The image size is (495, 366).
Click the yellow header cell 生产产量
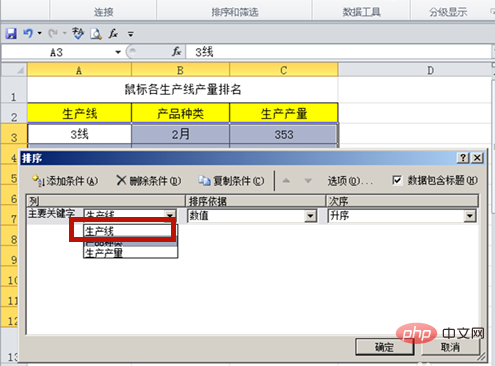284,113
